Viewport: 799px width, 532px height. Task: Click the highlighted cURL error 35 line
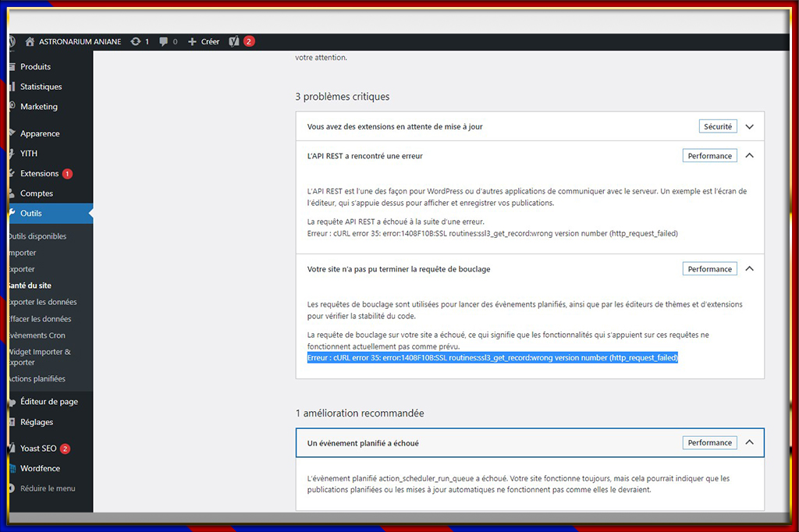pyautogui.click(x=492, y=358)
